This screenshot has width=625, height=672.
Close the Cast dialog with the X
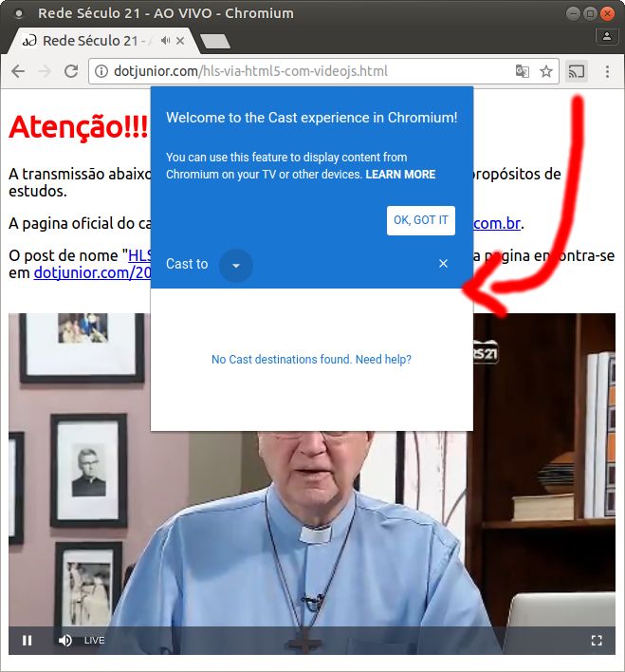443,264
